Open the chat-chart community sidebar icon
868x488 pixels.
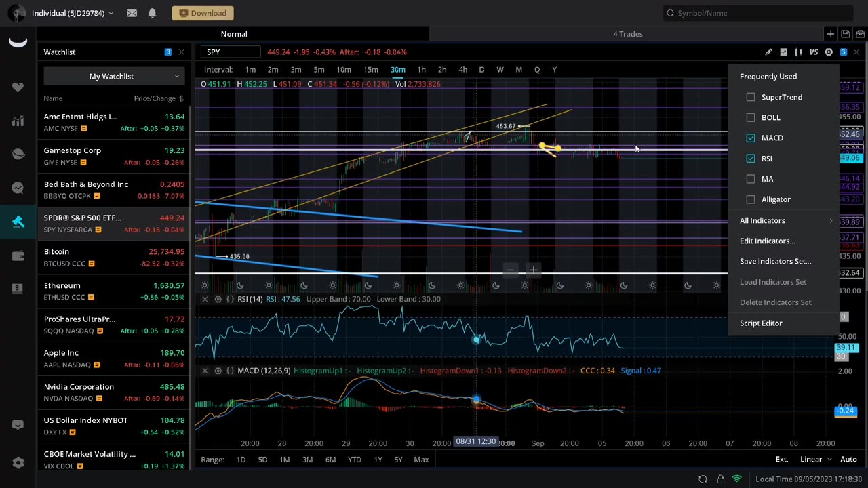pyautogui.click(x=18, y=188)
